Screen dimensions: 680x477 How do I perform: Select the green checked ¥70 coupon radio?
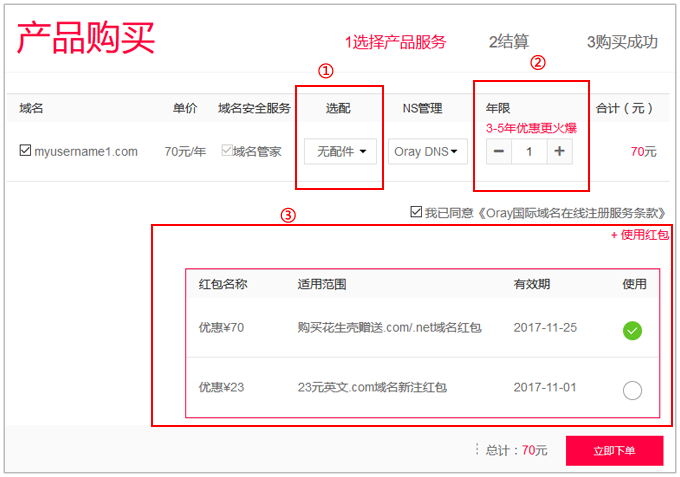coord(632,331)
